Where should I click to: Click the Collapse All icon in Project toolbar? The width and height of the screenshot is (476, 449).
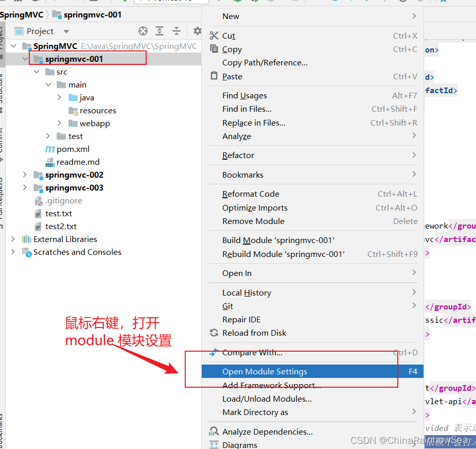coord(177,31)
